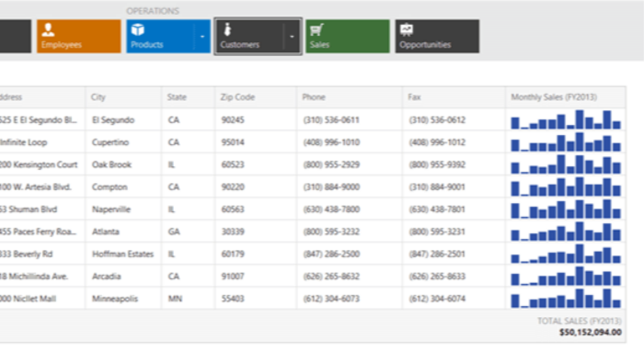Click phone number (310) 884-9000
This screenshot has height=362, width=644.
[331, 187]
